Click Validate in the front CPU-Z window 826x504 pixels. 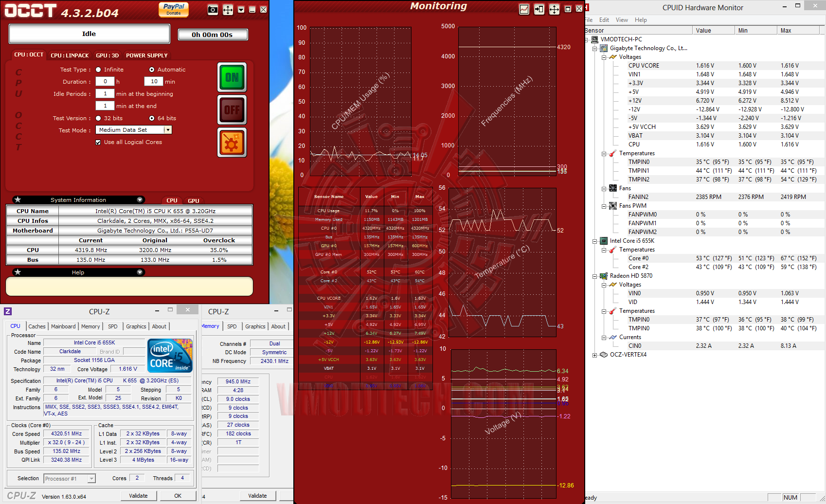pyautogui.click(x=138, y=496)
